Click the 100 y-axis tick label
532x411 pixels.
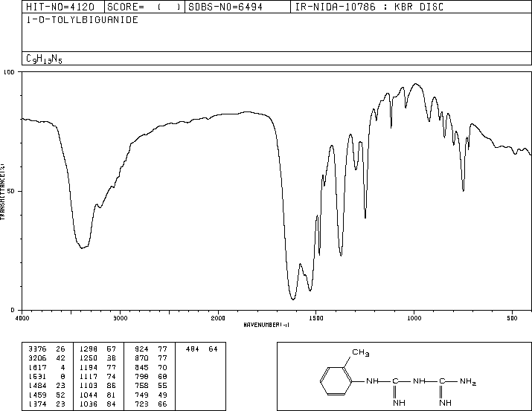(x=9, y=72)
